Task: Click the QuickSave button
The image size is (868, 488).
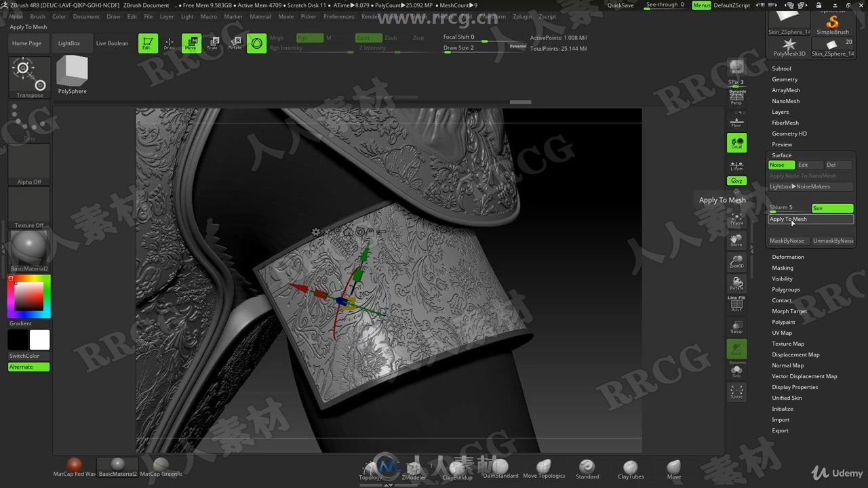Action: coord(620,5)
